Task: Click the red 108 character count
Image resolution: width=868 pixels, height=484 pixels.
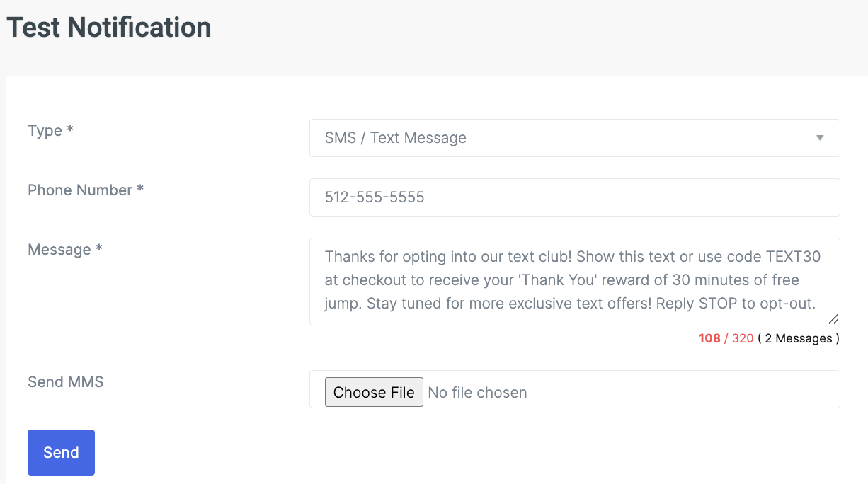Action: (x=709, y=338)
